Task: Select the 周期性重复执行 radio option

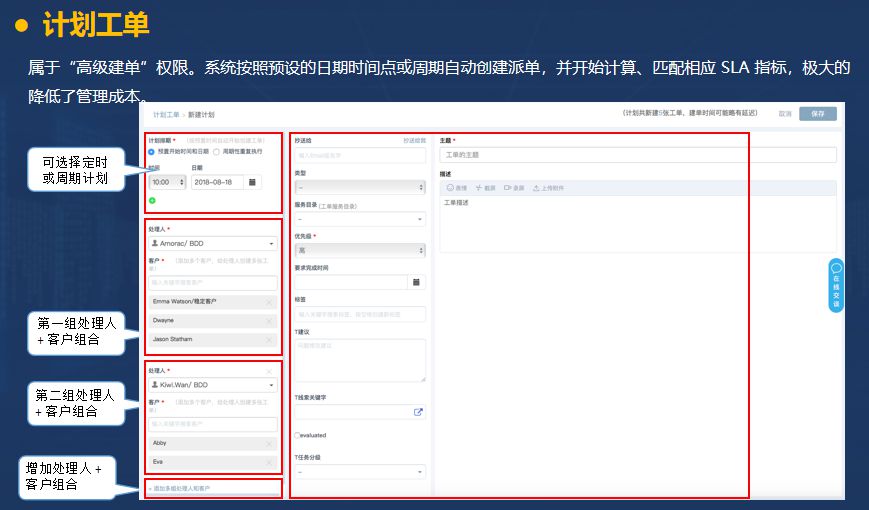Action: click(216, 152)
